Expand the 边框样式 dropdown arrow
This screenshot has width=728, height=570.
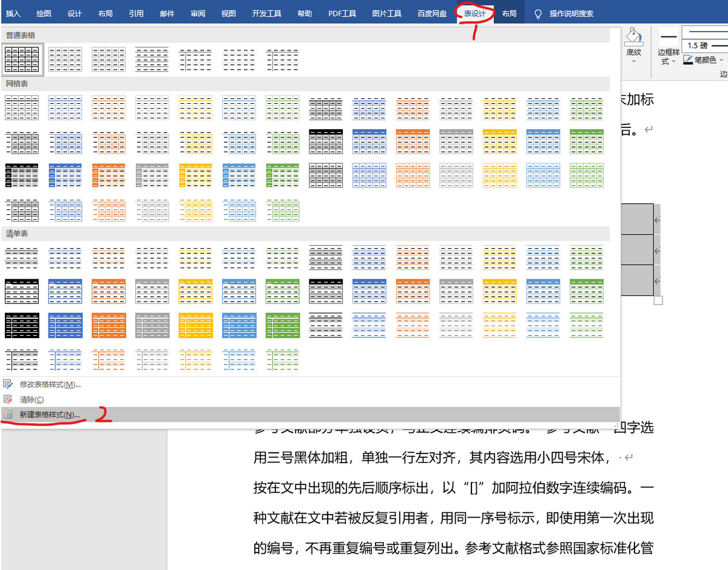point(675,61)
